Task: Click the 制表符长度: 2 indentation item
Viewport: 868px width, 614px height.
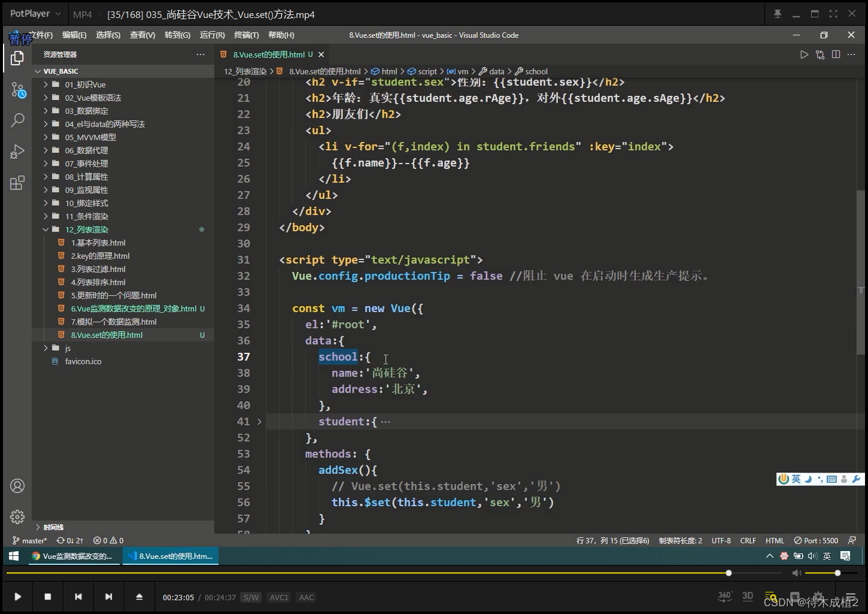Action: pyautogui.click(x=681, y=540)
